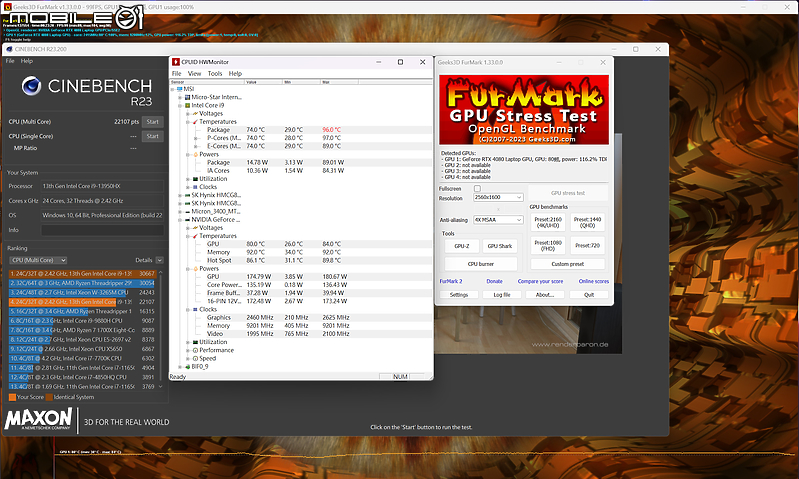Open the Tools menu in HWMonitor
The width and height of the screenshot is (799, 479).
coord(215,73)
